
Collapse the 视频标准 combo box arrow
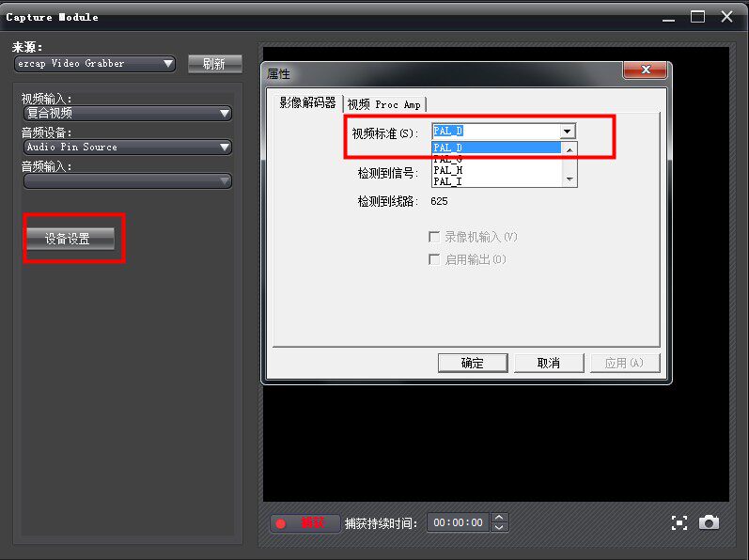point(567,131)
